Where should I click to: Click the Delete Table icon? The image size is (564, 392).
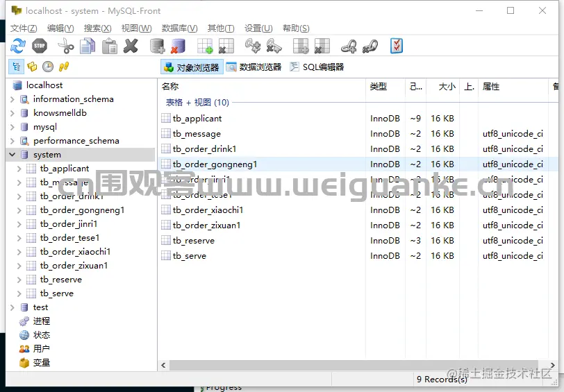pos(226,46)
